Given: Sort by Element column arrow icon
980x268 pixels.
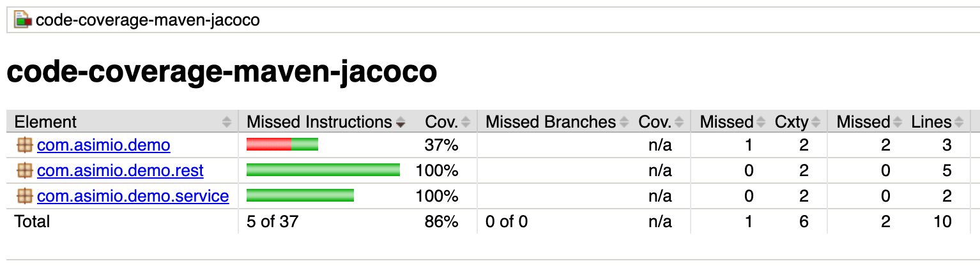Looking at the screenshot, I should 226,122.
